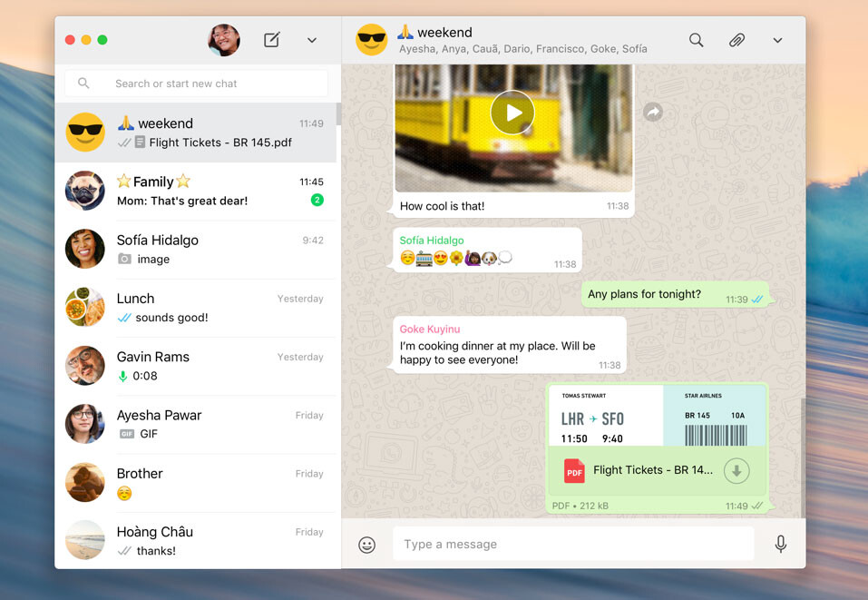Open the weekend group info header
The height and width of the screenshot is (600, 868).
454,39
